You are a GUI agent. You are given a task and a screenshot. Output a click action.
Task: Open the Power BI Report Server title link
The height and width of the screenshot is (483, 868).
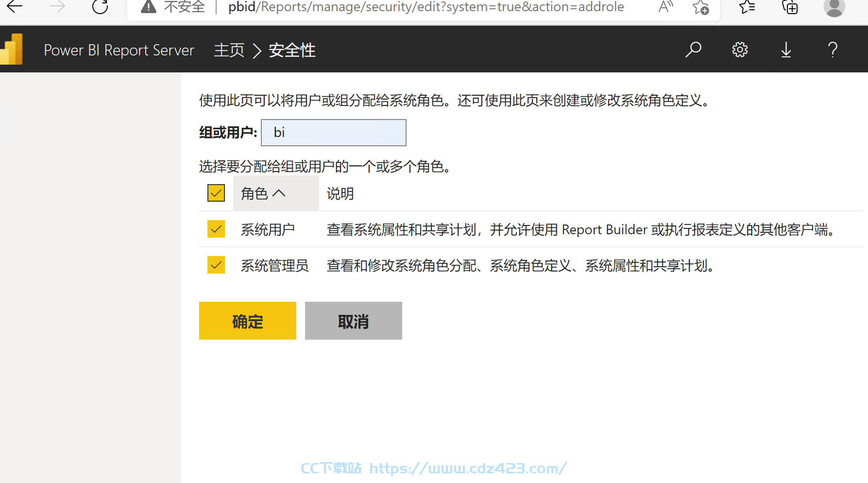119,50
